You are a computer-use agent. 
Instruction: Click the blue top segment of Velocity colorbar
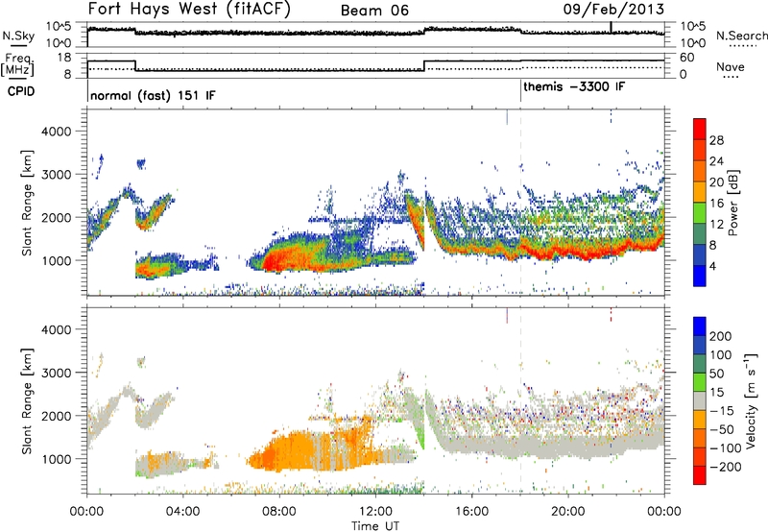pyautogui.click(x=700, y=326)
